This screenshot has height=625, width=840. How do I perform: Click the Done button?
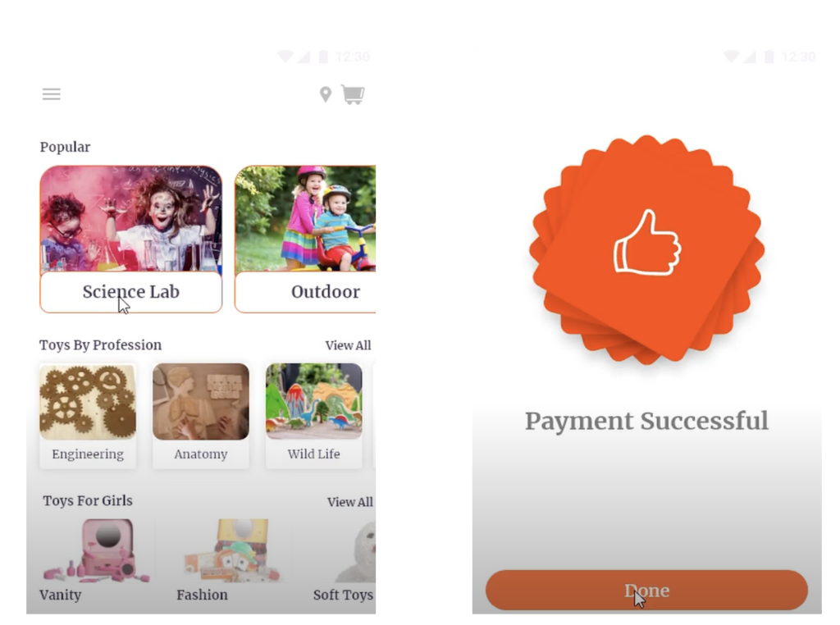pyautogui.click(x=646, y=591)
